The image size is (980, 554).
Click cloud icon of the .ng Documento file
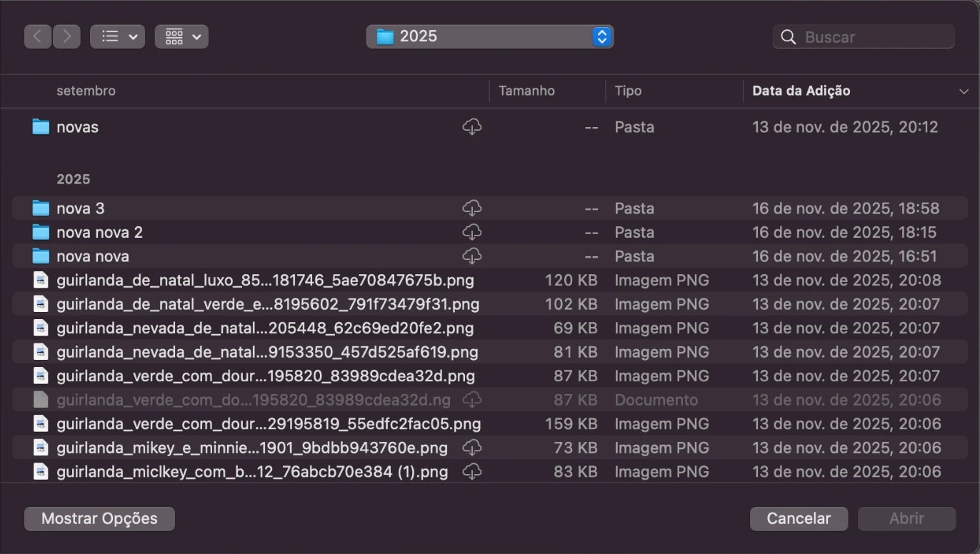472,400
